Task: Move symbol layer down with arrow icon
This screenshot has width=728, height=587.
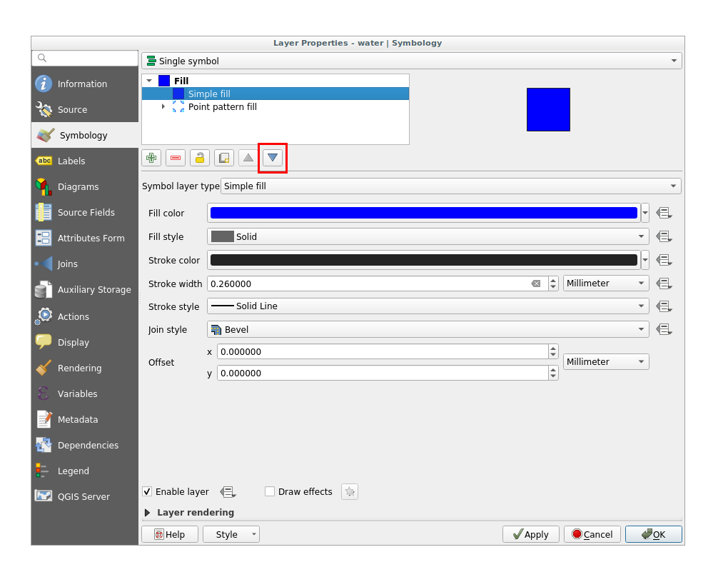Action: pyautogui.click(x=273, y=158)
